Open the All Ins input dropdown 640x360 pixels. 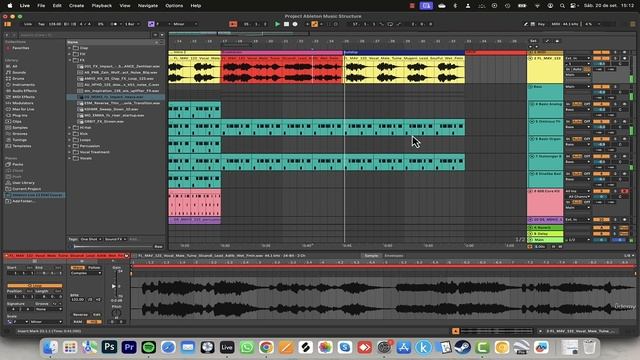pos(578,191)
